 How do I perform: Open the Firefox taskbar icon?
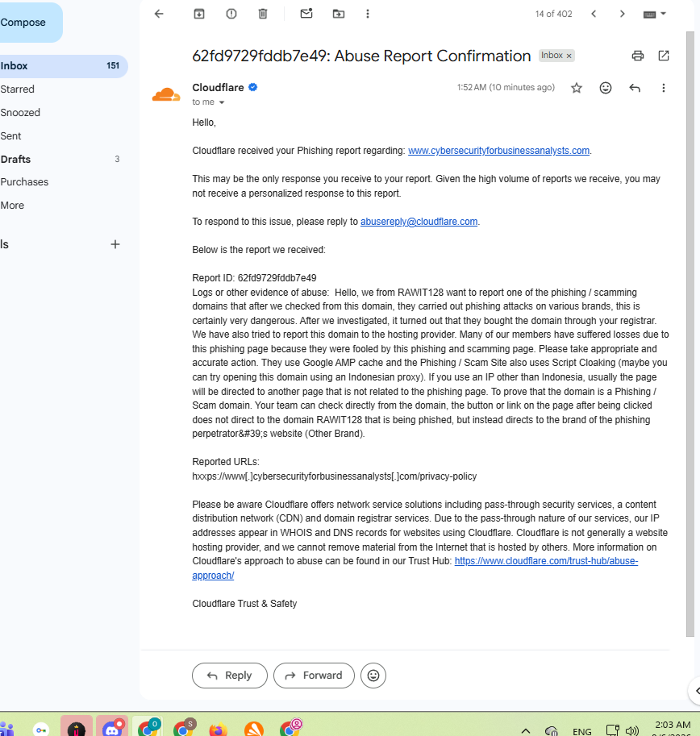[x=218, y=730]
